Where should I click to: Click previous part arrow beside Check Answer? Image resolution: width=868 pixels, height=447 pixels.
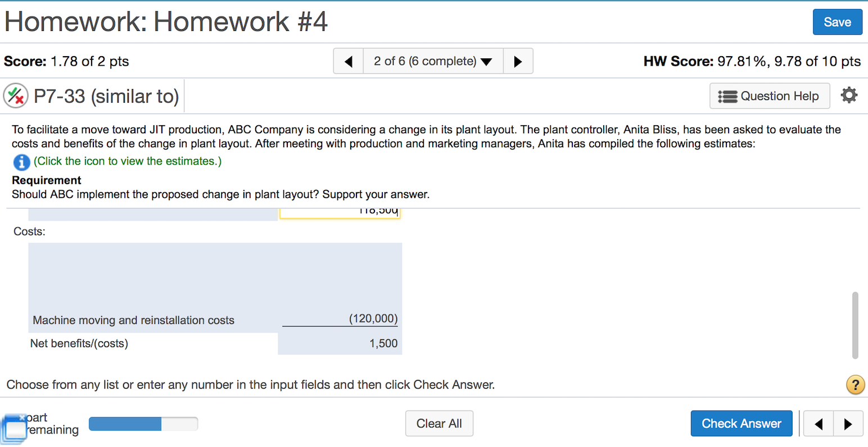point(819,423)
